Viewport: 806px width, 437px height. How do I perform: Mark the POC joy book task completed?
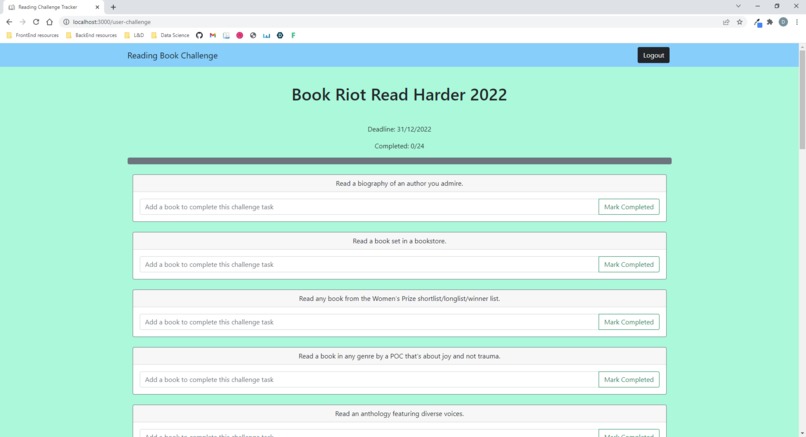(x=629, y=379)
